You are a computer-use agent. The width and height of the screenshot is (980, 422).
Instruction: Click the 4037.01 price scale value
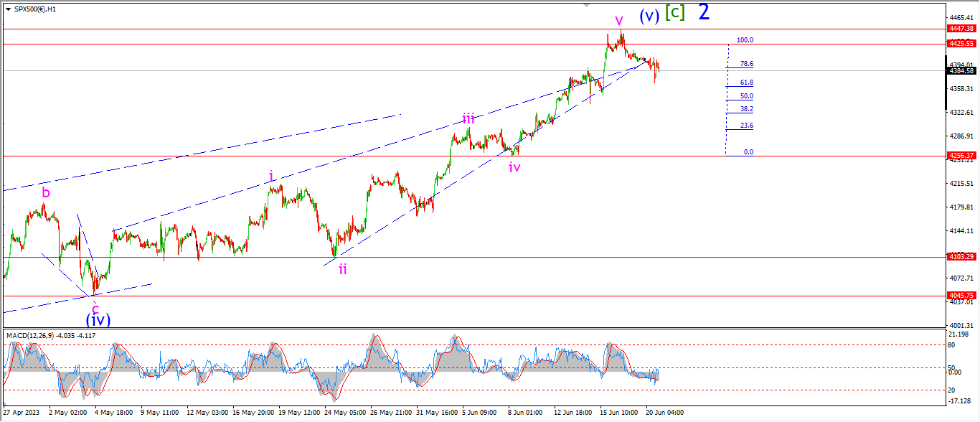point(960,302)
